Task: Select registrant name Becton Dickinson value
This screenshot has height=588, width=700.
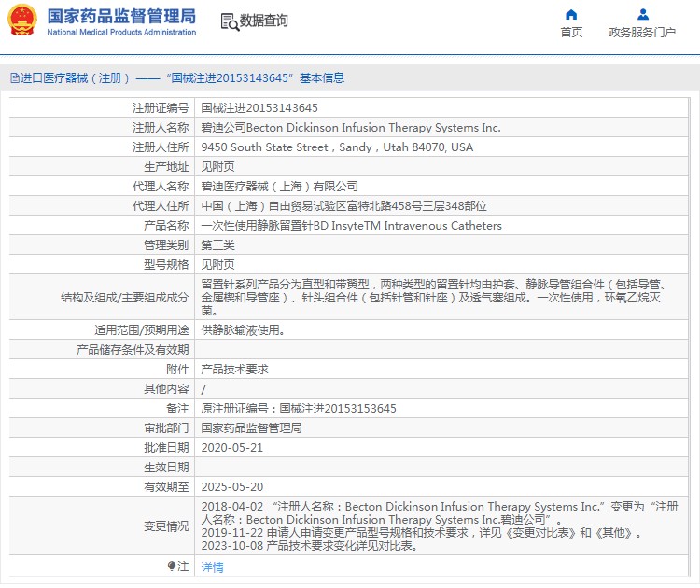Action: (x=351, y=127)
